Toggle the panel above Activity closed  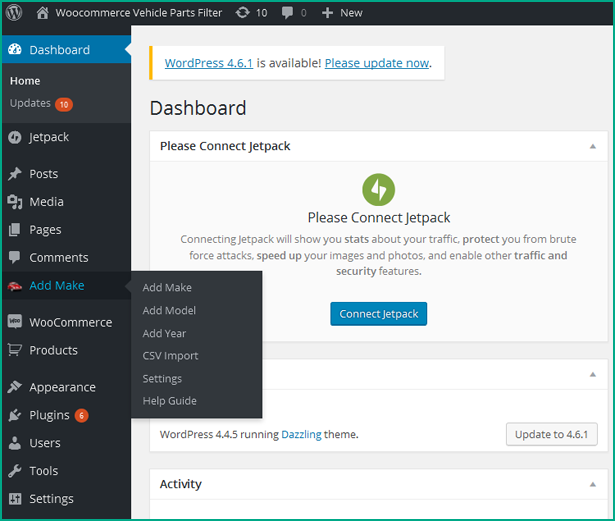pyautogui.click(x=593, y=375)
